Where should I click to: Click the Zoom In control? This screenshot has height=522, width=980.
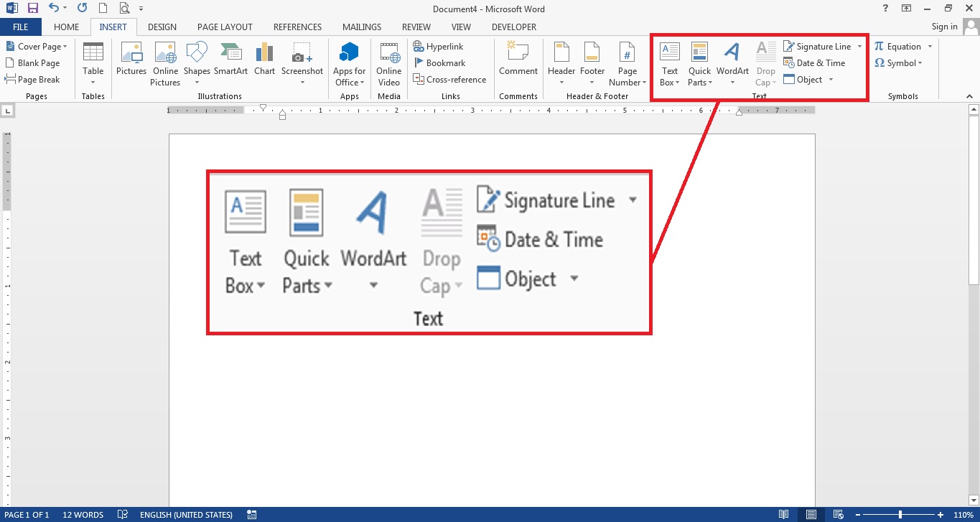pyautogui.click(x=939, y=514)
